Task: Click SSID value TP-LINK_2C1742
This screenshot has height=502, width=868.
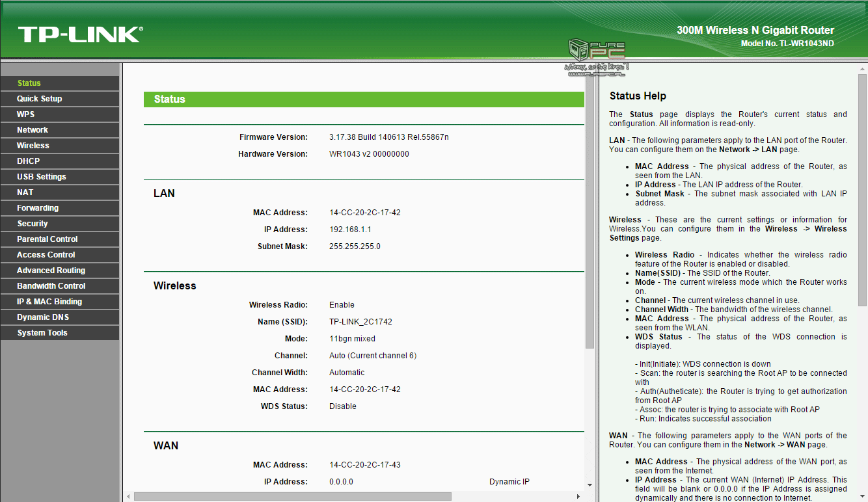Action: 361,322
